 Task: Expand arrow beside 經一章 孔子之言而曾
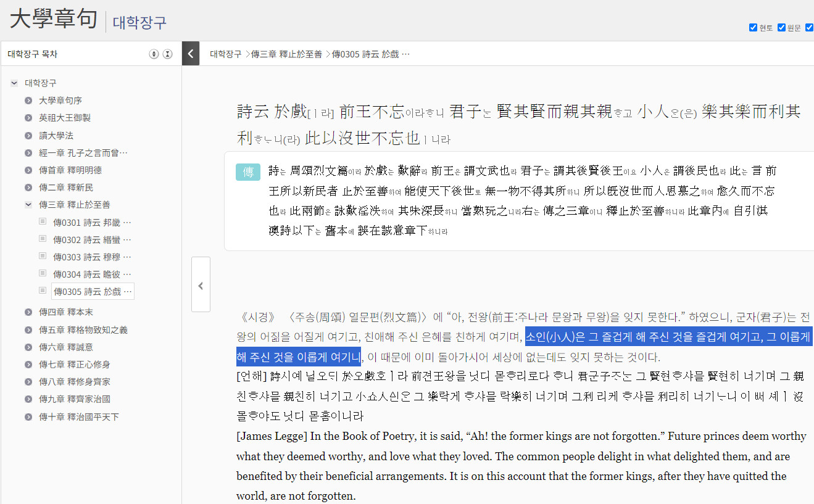(x=28, y=153)
